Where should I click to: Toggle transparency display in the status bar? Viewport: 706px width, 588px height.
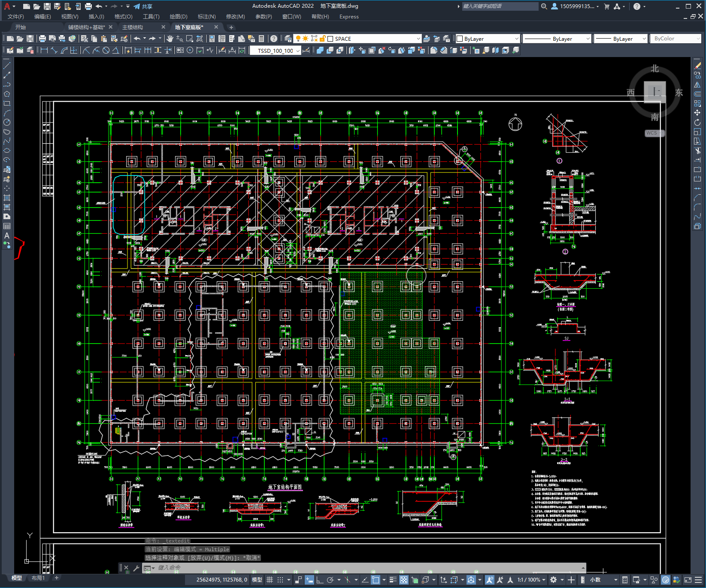(x=404, y=580)
